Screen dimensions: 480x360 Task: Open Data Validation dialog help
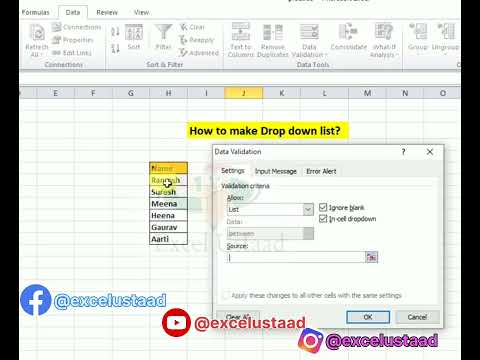pyautogui.click(x=403, y=152)
